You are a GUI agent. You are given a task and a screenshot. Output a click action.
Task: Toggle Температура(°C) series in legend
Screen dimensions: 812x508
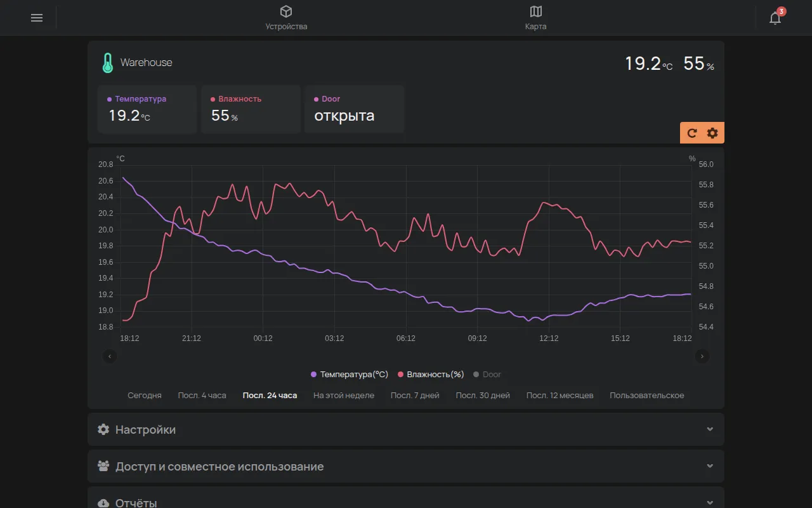pyautogui.click(x=350, y=375)
